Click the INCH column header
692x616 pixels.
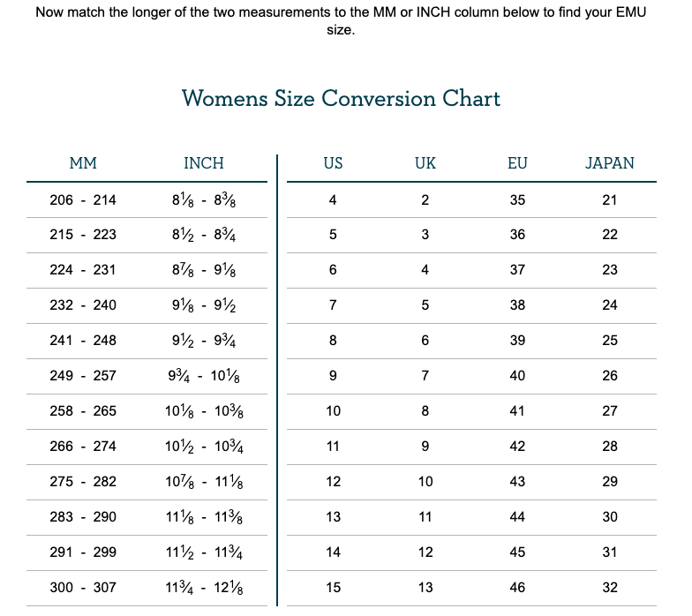click(x=204, y=163)
